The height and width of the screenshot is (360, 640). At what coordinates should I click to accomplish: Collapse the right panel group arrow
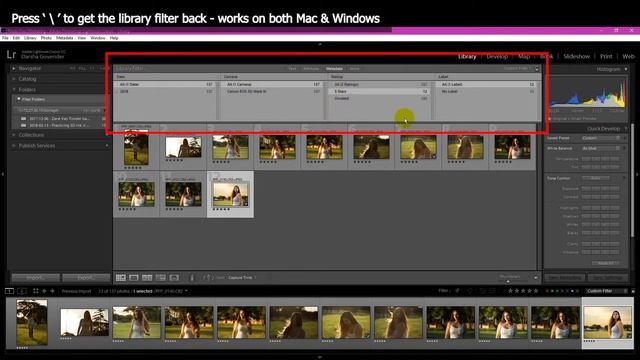click(637, 174)
